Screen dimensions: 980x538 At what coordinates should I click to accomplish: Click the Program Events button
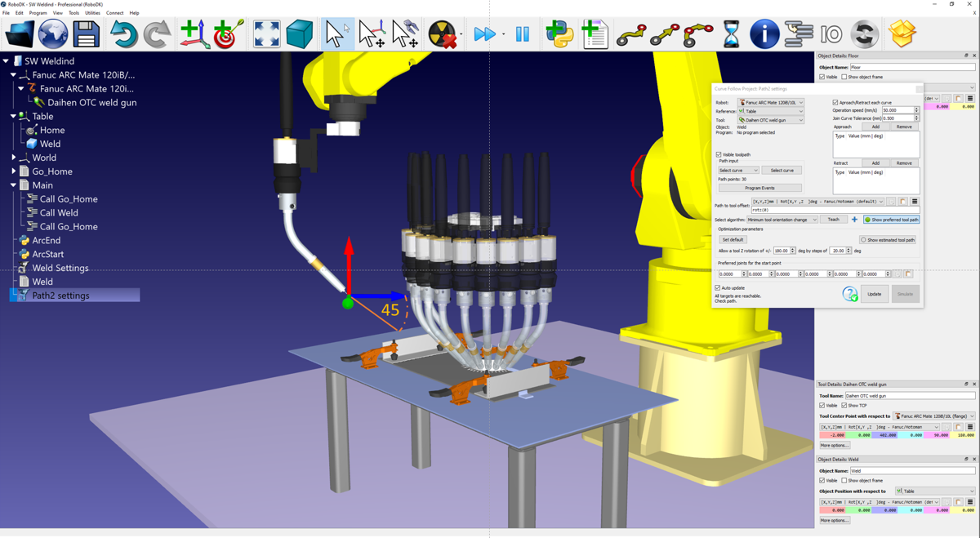759,188
